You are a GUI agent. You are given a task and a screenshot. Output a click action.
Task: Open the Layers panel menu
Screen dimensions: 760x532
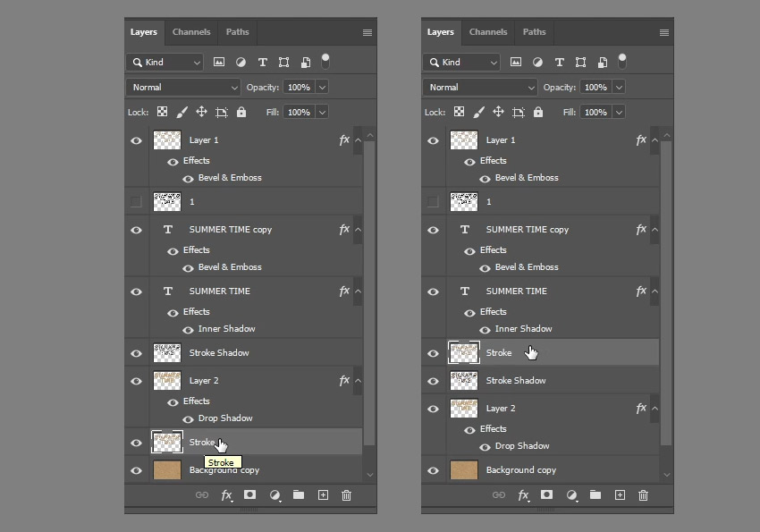[x=366, y=32]
